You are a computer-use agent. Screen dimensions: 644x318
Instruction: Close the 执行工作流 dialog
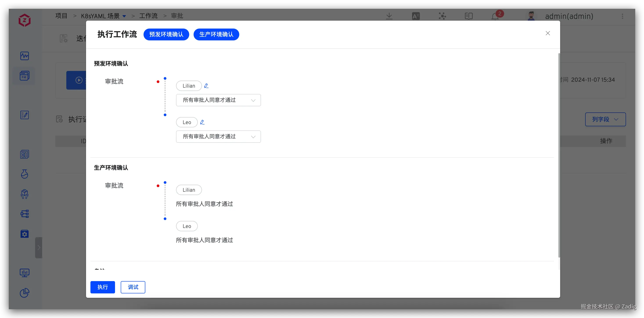pyautogui.click(x=547, y=33)
